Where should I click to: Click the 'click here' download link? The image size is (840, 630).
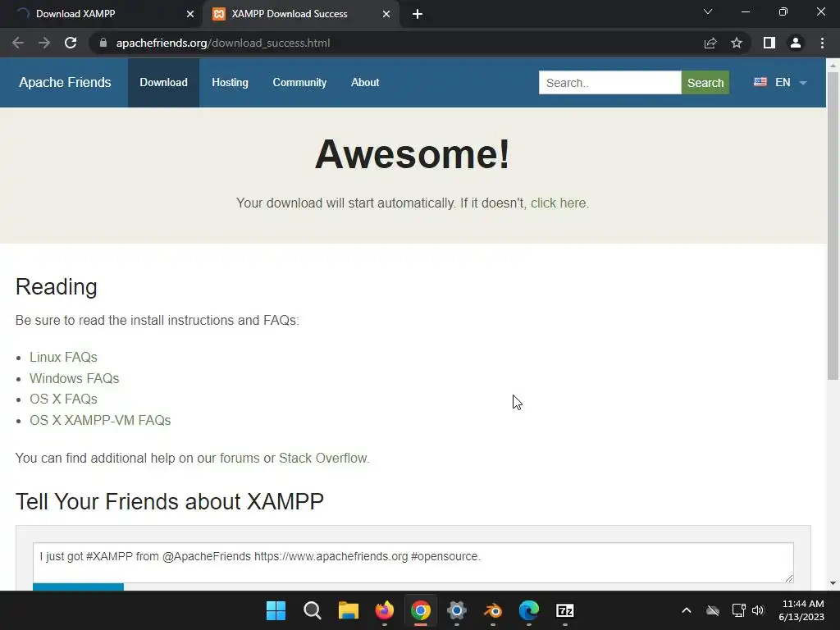[x=558, y=203]
